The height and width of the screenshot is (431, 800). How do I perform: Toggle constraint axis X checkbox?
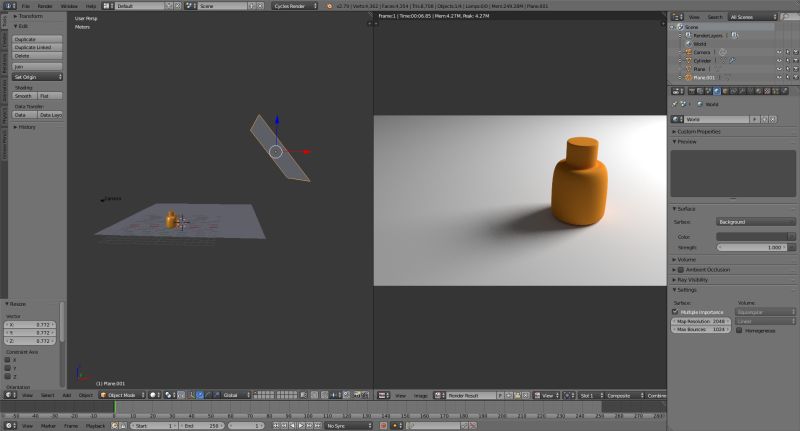tap(8, 360)
